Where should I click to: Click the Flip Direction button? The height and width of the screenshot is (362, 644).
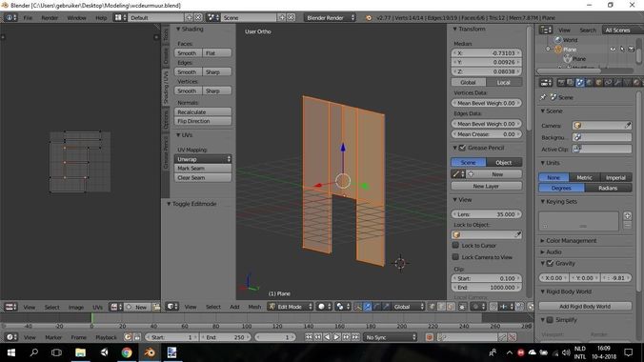(x=203, y=121)
